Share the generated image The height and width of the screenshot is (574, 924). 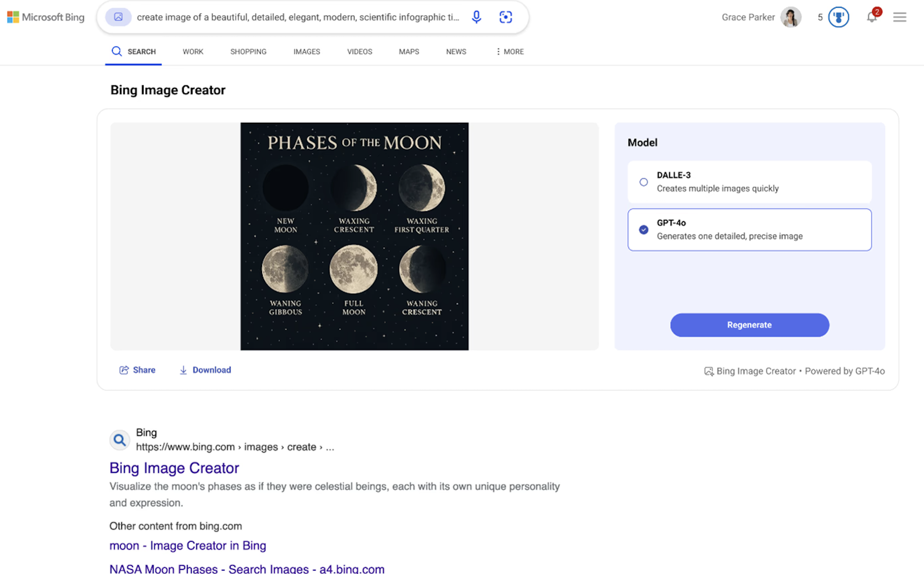[x=137, y=370]
